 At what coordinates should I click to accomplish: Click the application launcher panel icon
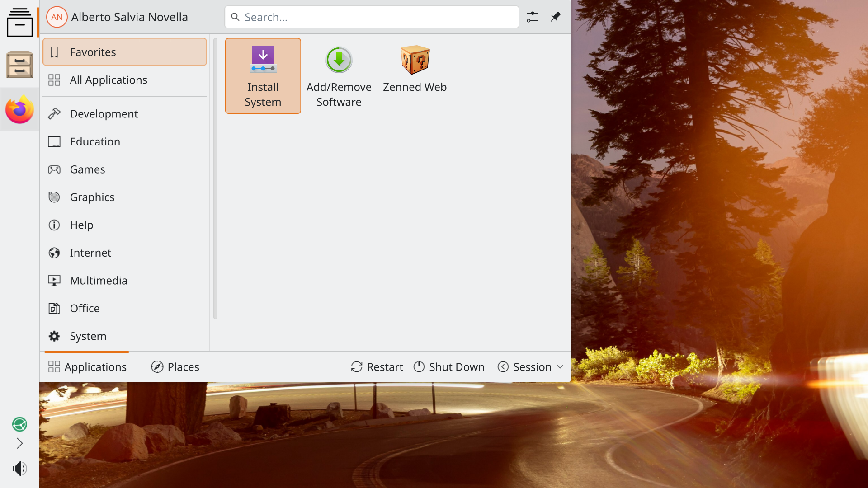coord(19,22)
